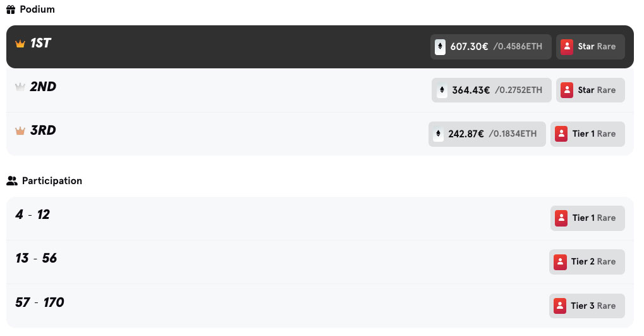Screen dimensions: 644x336
Task: Select the 13 - 56 participation row
Action: coord(320,262)
